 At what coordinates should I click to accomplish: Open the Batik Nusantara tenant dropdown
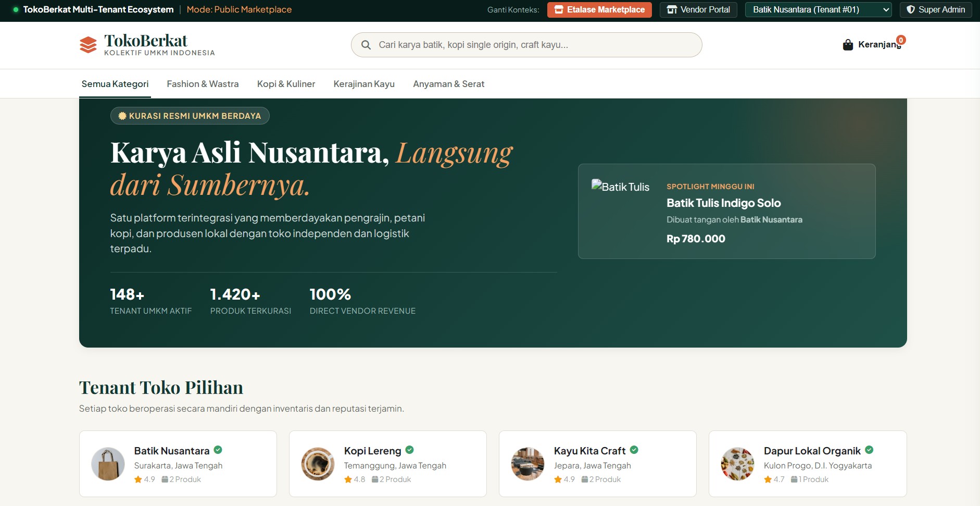818,9
